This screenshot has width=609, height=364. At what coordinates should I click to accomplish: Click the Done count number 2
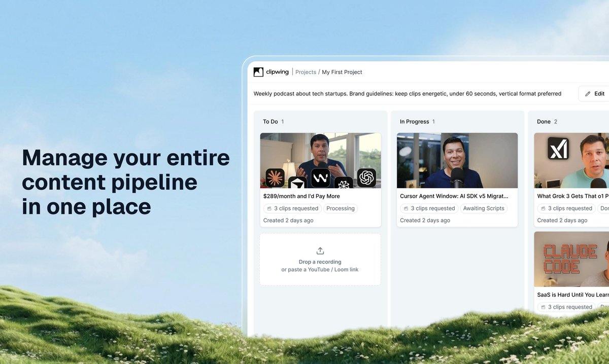point(556,122)
